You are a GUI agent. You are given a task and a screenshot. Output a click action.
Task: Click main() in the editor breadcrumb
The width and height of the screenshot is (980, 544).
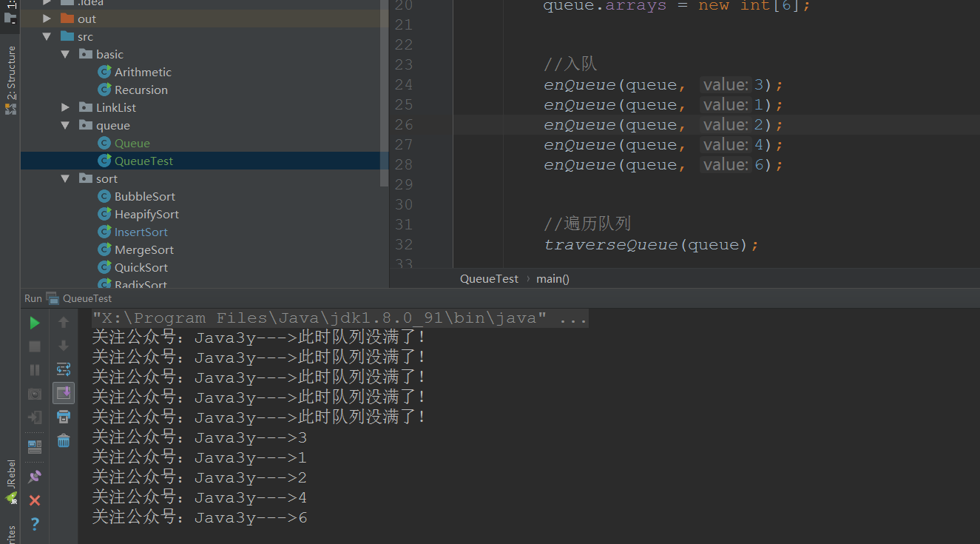(552, 279)
